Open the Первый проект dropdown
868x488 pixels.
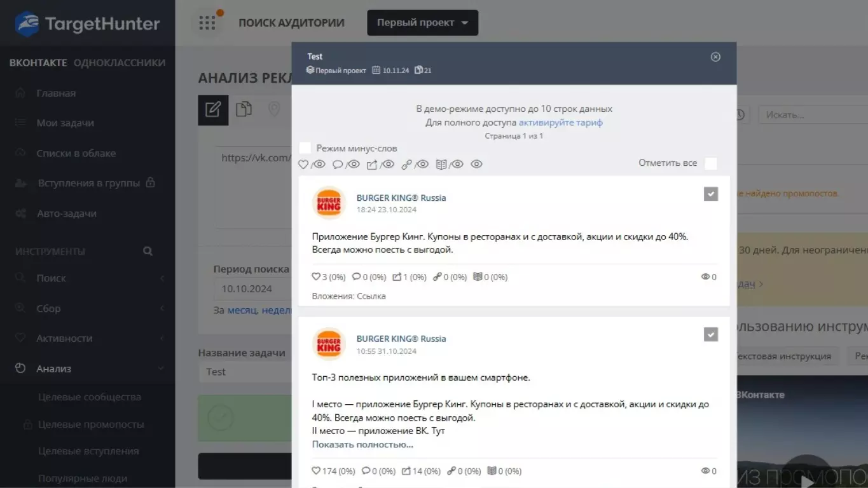(422, 23)
